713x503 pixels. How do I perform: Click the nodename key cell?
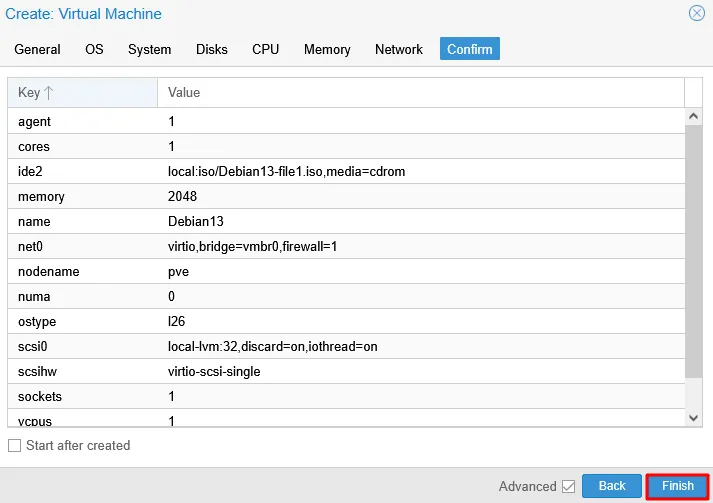click(x=82, y=272)
